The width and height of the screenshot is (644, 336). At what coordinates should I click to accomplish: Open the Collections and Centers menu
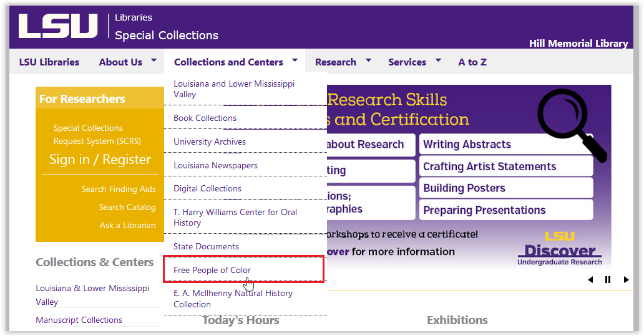pos(228,62)
